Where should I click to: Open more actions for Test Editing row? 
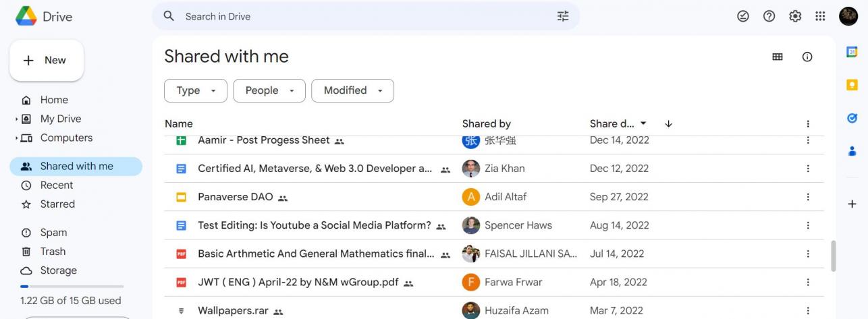[x=808, y=225]
